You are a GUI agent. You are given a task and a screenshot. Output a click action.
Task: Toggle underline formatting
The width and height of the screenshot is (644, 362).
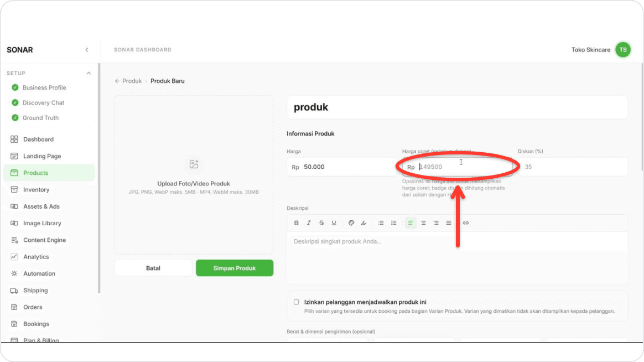click(x=334, y=223)
